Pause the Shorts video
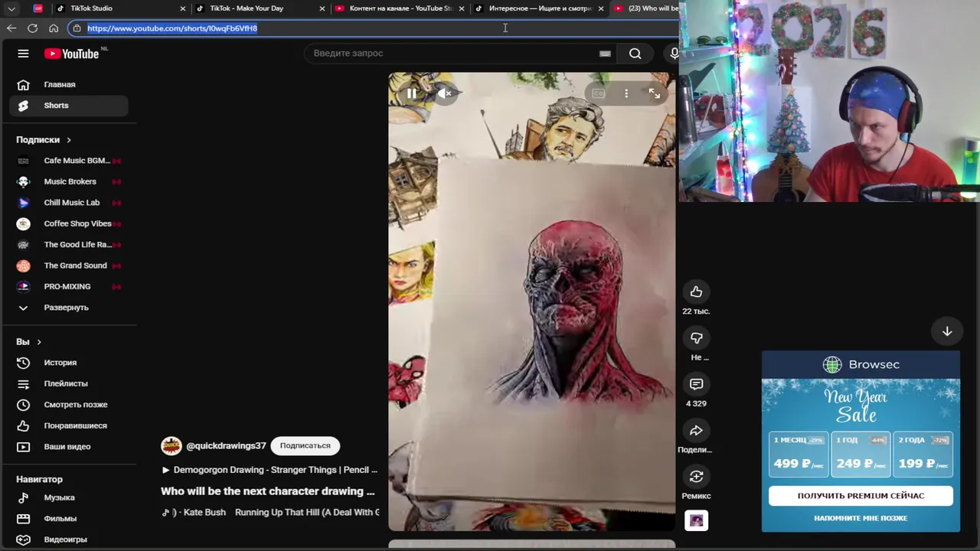Viewport: 980px width, 551px height. coord(412,93)
